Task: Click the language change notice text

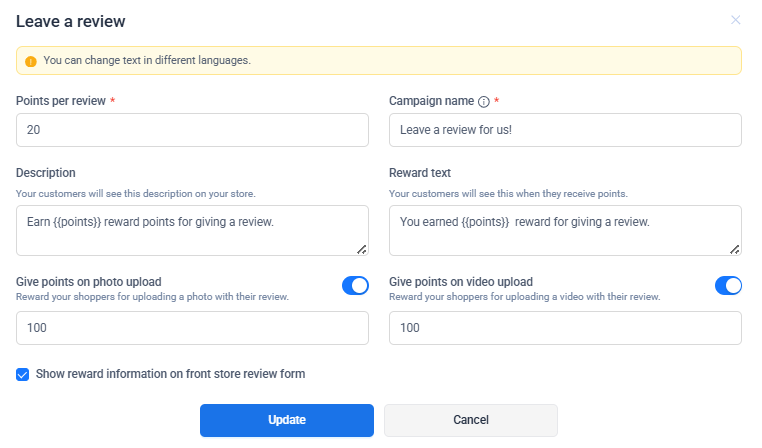Action: pos(147,60)
